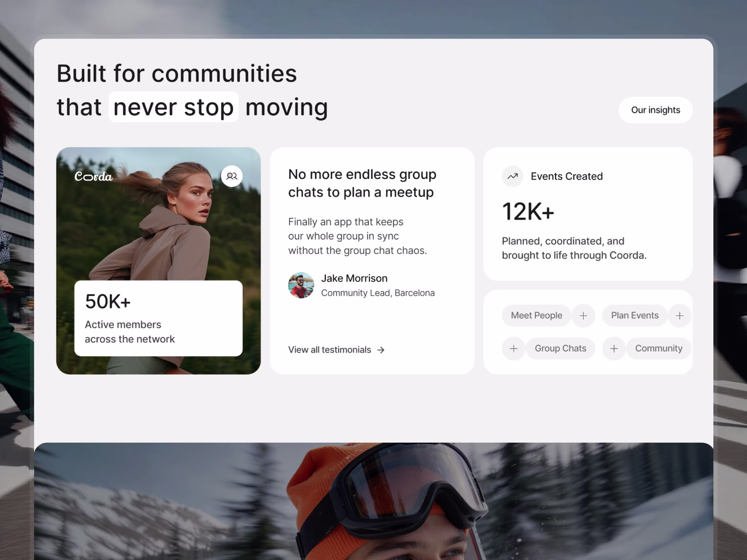The height and width of the screenshot is (560, 747).
Task: Open the skier with goggles banner image
Action: (x=374, y=501)
